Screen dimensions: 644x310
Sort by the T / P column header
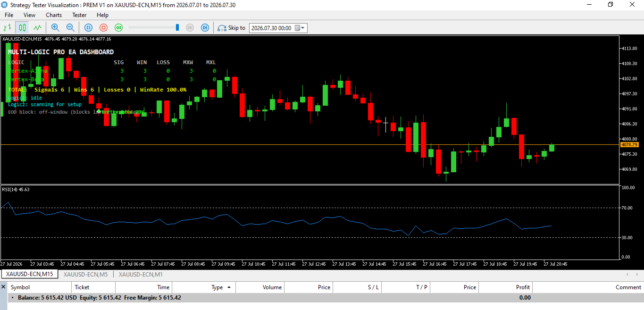click(x=406, y=287)
